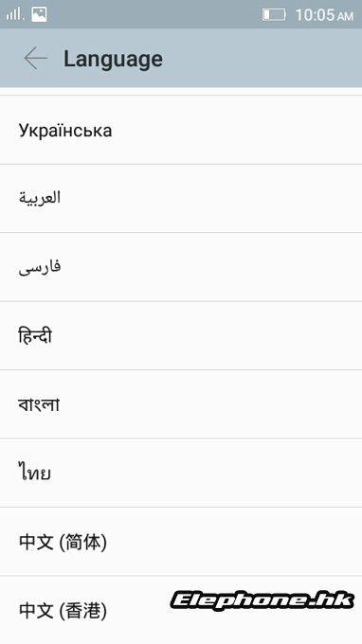Screen dimensions: 362x644
Task: Click the Language screen title
Action: pyautogui.click(x=113, y=59)
